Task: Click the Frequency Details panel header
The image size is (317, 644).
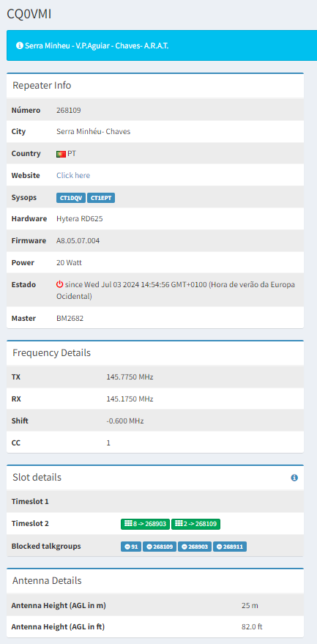Action: click(155, 353)
